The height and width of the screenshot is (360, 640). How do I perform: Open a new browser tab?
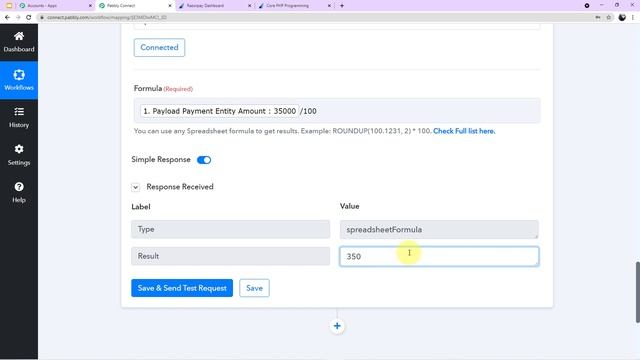342,6
